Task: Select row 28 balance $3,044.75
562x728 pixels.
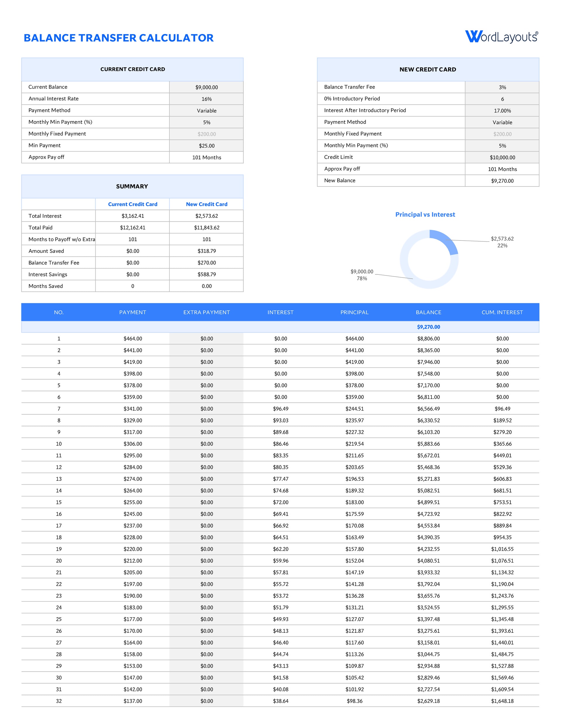Action: point(429,654)
